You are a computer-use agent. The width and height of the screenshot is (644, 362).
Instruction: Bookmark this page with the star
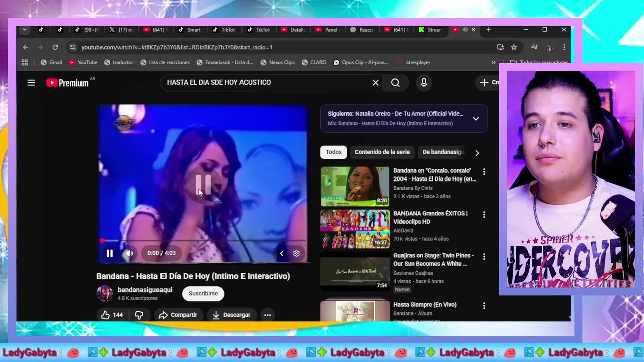coord(514,47)
